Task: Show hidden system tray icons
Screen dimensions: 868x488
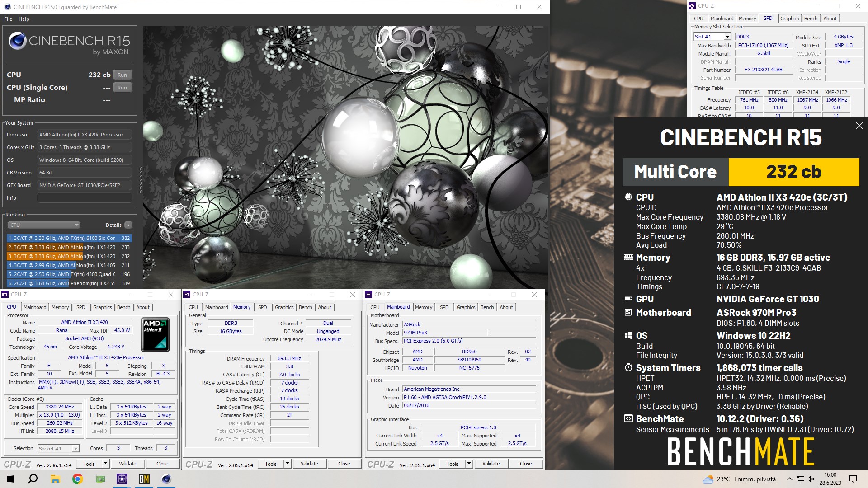Action: [789, 479]
